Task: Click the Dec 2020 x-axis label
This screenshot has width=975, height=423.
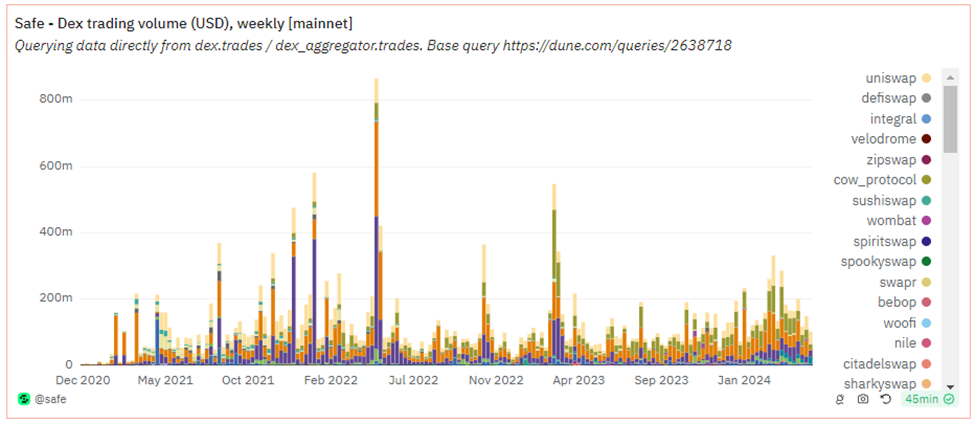Action: [82, 379]
